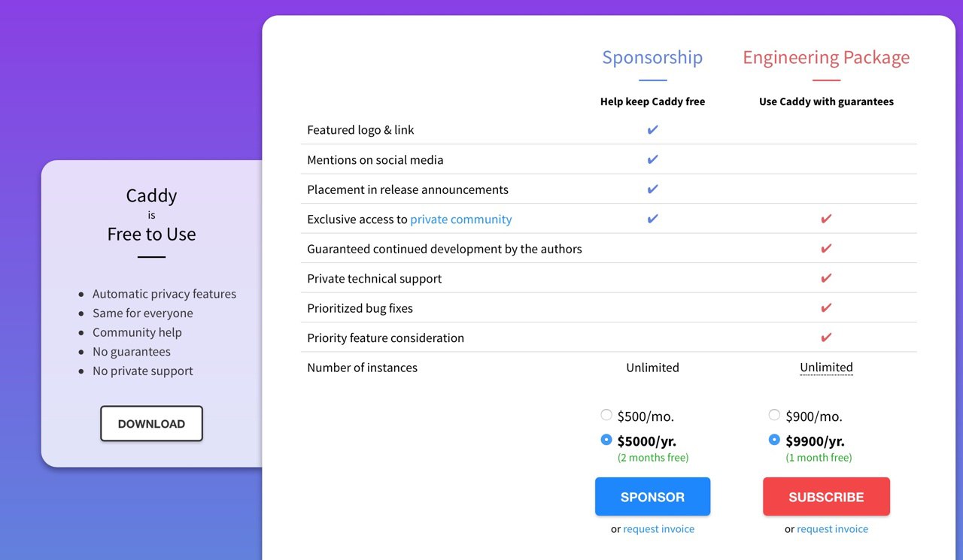Click the Guaranteed continued development checkmark
This screenshot has height=560, width=963.
(826, 249)
